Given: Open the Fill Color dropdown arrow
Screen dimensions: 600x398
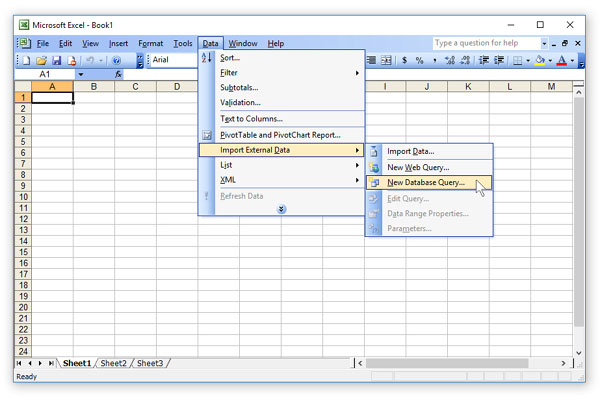Looking at the screenshot, I should (550, 60).
